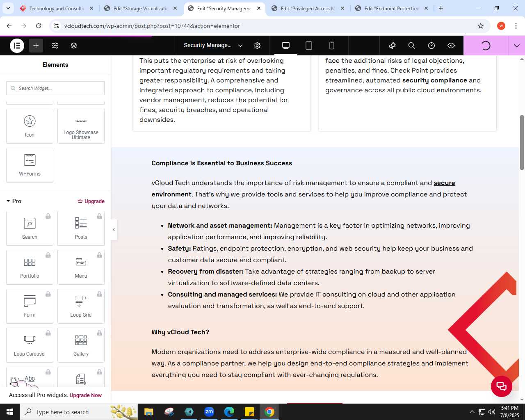Open Zoom from the taskbar
This screenshot has width=525, height=420.
pos(209,412)
